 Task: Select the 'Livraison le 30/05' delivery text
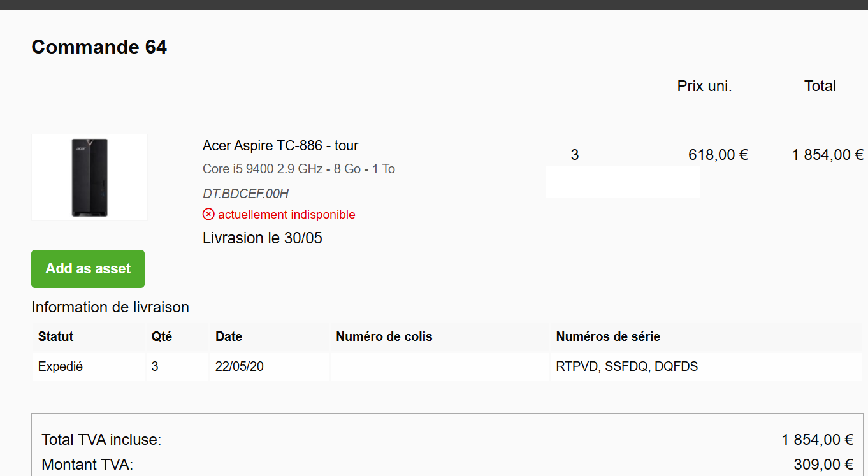click(263, 238)
